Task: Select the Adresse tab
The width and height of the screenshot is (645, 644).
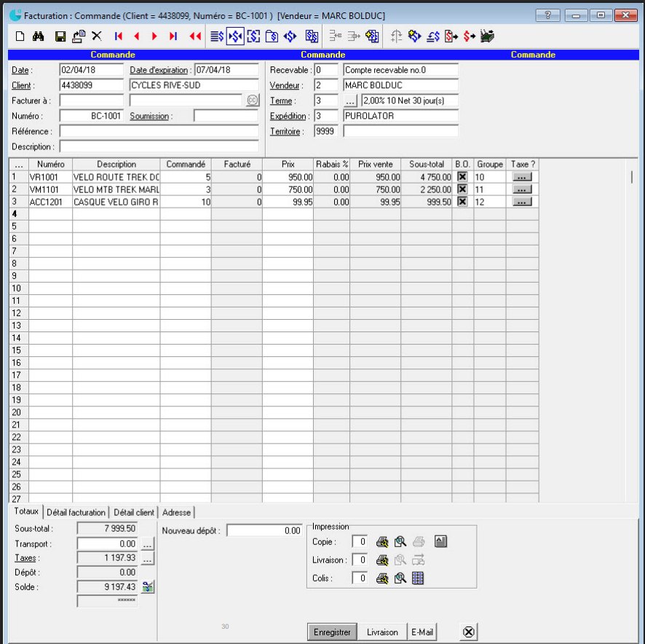Action: pos(176,512)
